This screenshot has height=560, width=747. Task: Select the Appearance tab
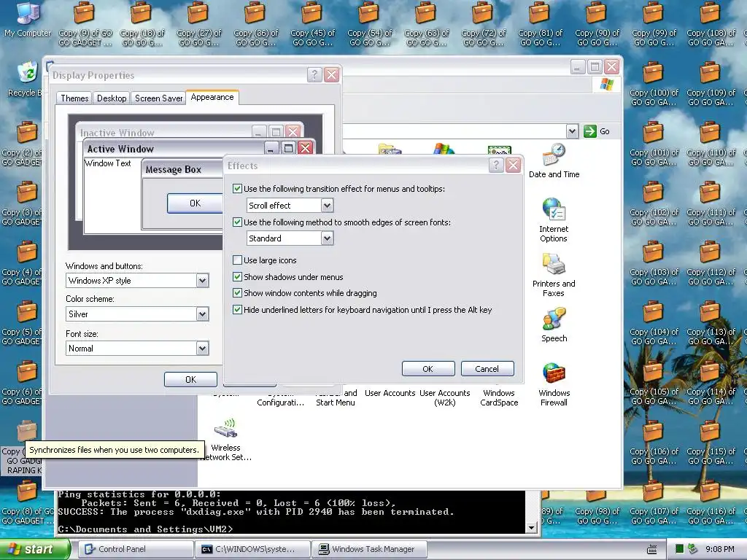pos(212,97)
